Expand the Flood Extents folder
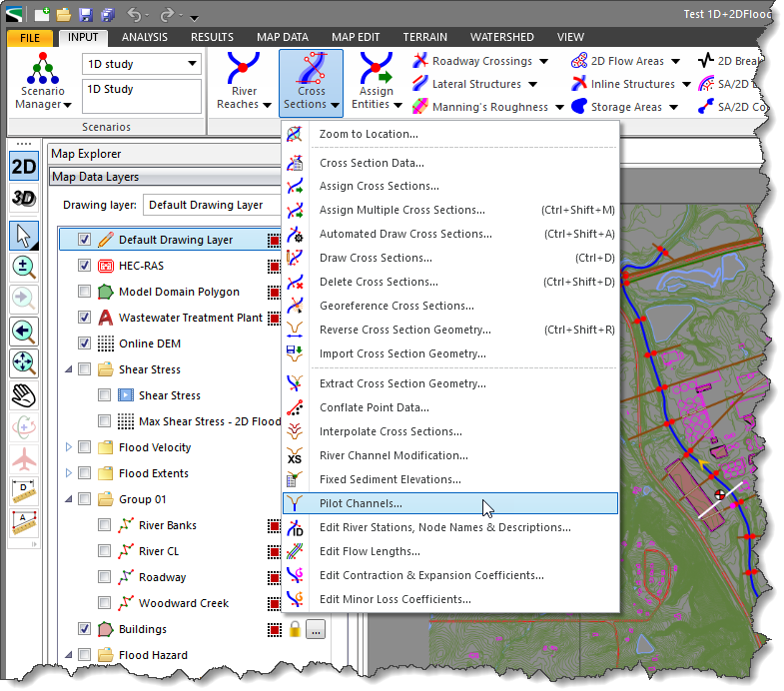 [x=69, y=473]
